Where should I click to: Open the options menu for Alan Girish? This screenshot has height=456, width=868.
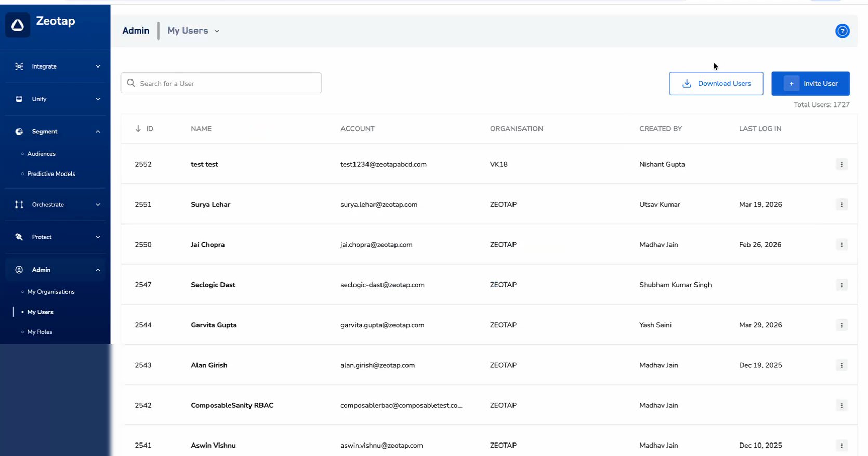841,365
